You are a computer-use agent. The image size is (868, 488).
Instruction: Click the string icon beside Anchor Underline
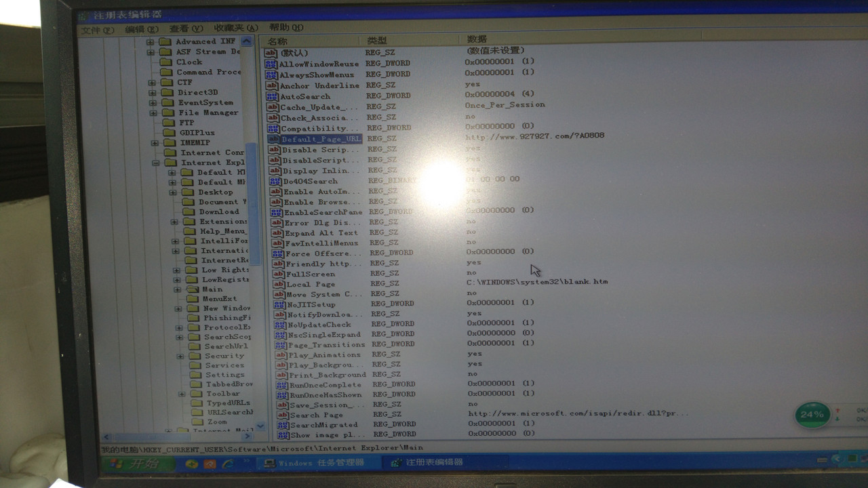(x=272, y=85)
